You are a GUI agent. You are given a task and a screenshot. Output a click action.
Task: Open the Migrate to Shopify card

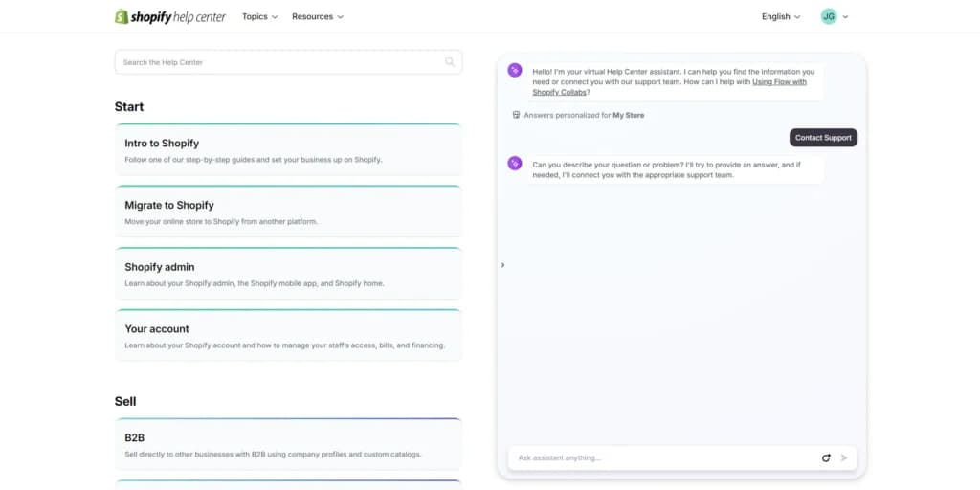pyautogui.click(x=288, y=212)
